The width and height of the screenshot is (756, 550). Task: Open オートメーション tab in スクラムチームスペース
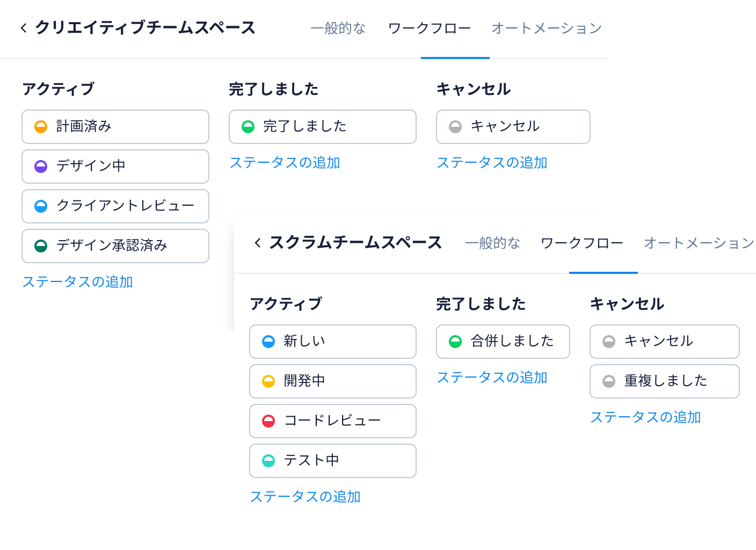(699, 243)
